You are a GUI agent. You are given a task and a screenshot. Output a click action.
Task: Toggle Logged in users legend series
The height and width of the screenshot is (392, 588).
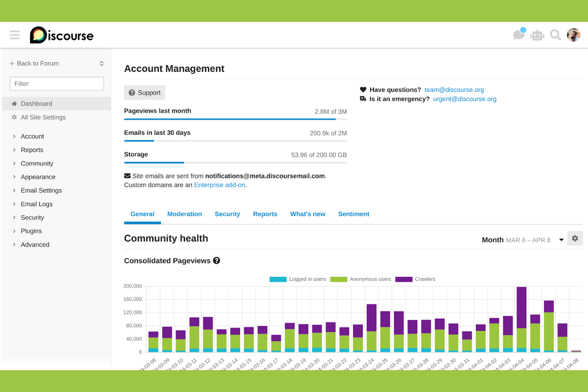click(x=298, y=279)
